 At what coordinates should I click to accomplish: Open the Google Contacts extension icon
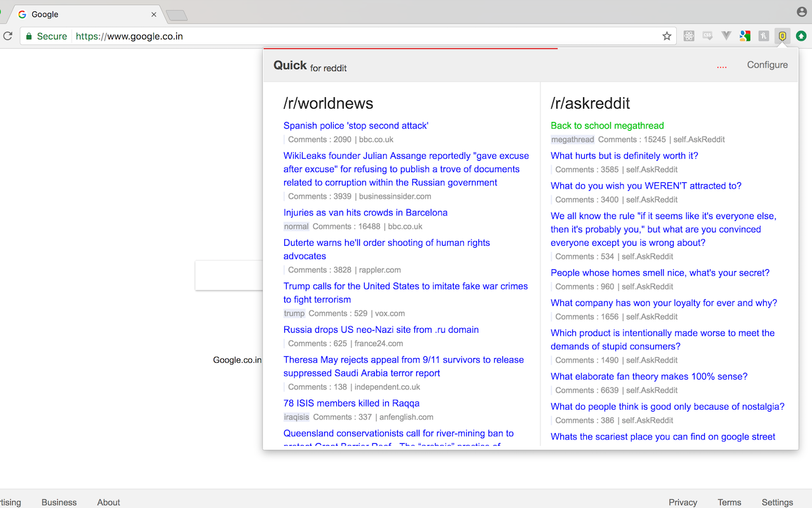point(745,36)
